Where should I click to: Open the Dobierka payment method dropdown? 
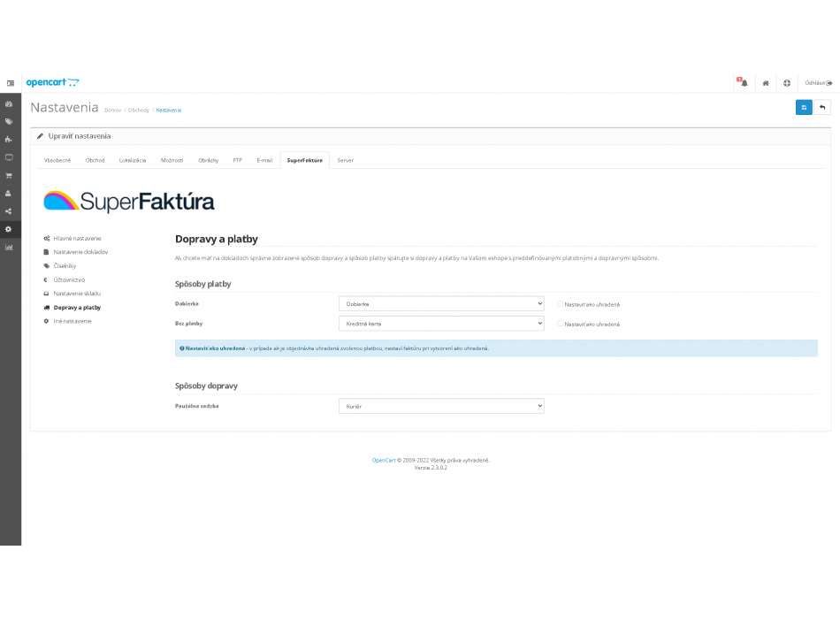pyautogui.click(x=441, y=304)
